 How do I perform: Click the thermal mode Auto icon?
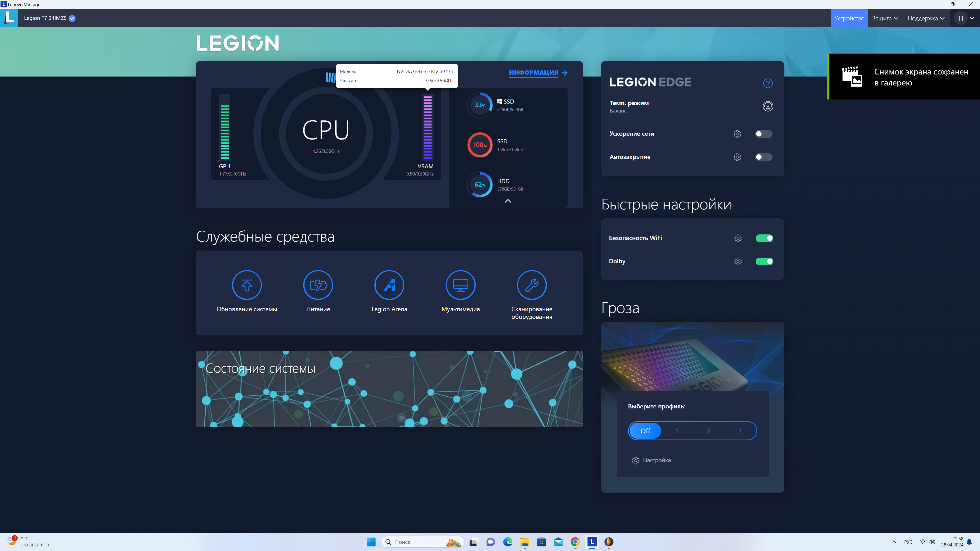click(768, 106)
